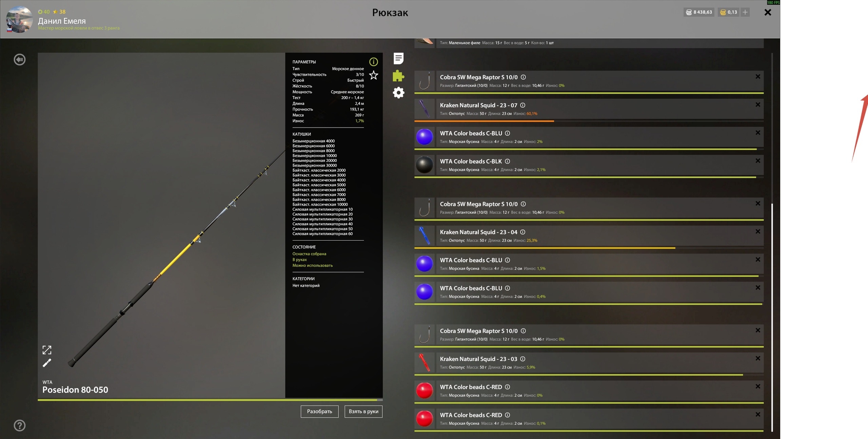The height and width of the screenshot is (439, 868).
Task: Show info for C-BLU bead with 1,5% wear
Action: (x=507, y=260)
